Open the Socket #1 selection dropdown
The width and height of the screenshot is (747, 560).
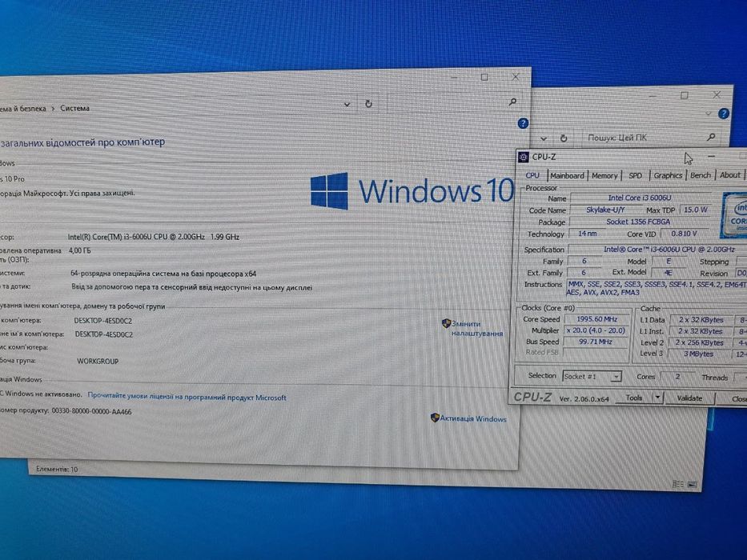click(x=592, y=376)
